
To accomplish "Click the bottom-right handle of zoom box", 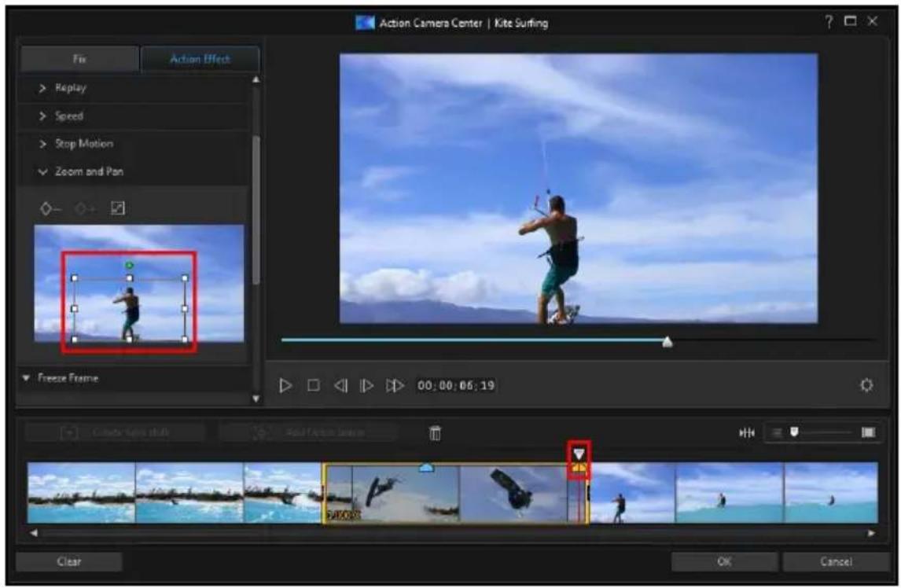I will [x=185, y=339].
